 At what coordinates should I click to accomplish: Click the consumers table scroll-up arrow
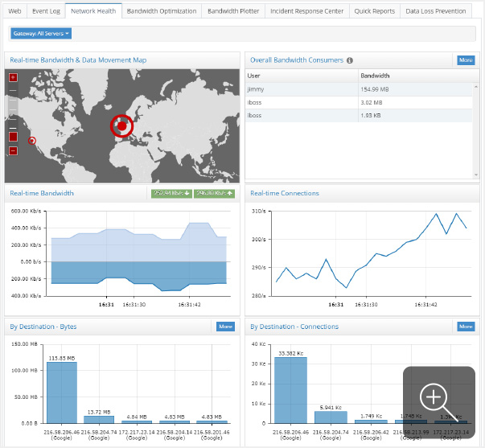coord(475,87)
